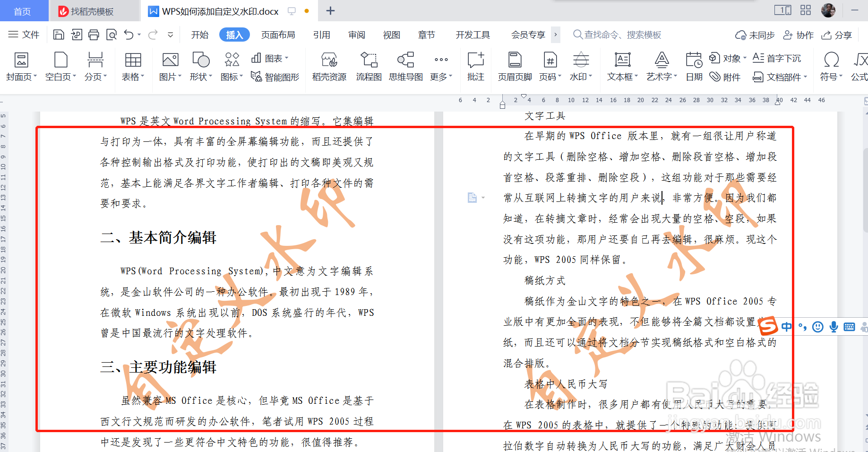This screenshot has width=868, height=452.
Task: Switch to the 页面布局 tab
Action: point(278,35)
